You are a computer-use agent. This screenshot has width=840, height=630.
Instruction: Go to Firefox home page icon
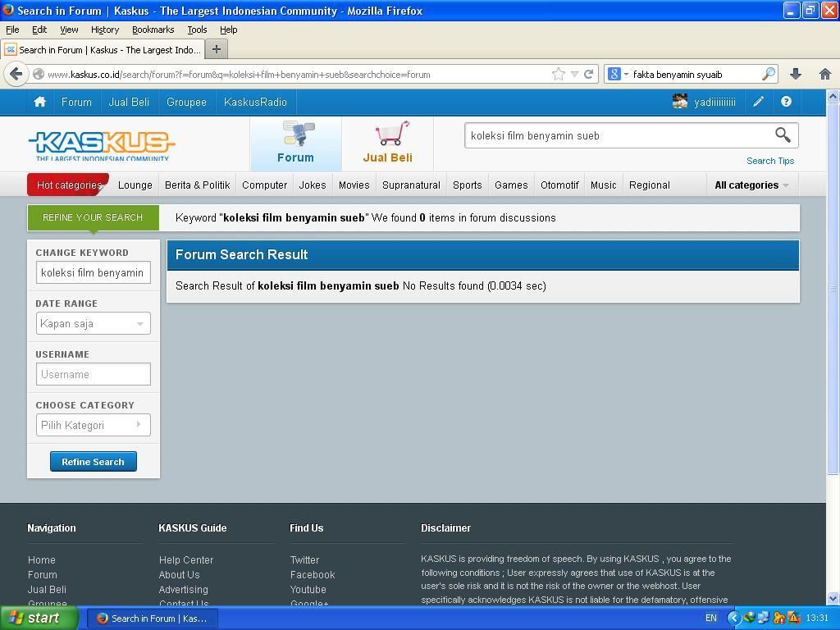825,74
